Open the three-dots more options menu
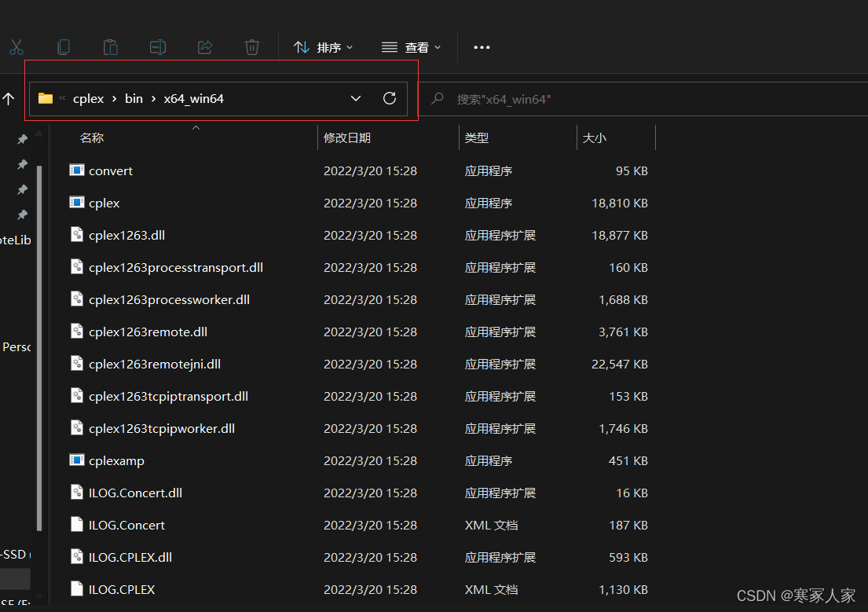This screenshot has width=868, height=612. coord(482,48)
